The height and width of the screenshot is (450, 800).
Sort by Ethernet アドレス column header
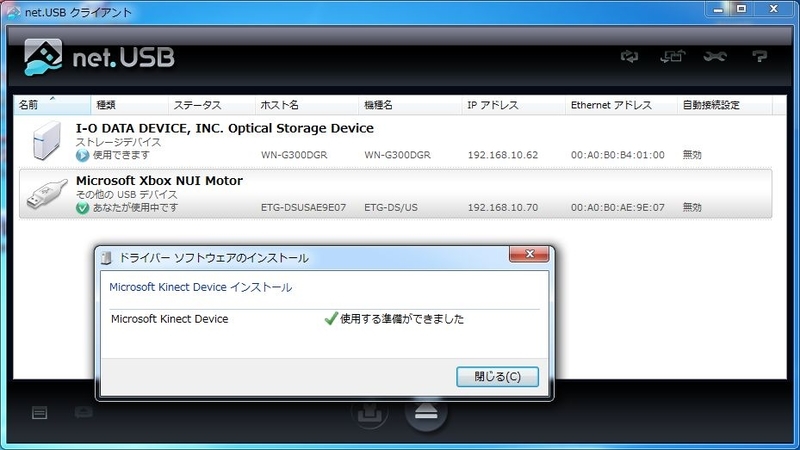(621, 105)
